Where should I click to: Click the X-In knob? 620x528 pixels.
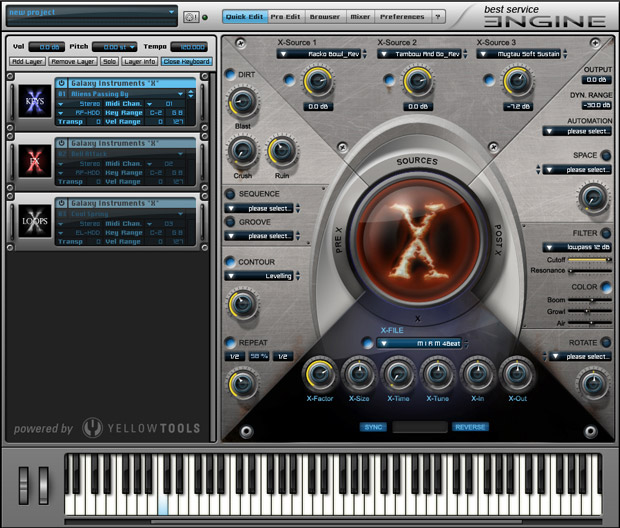coord(477,374)
